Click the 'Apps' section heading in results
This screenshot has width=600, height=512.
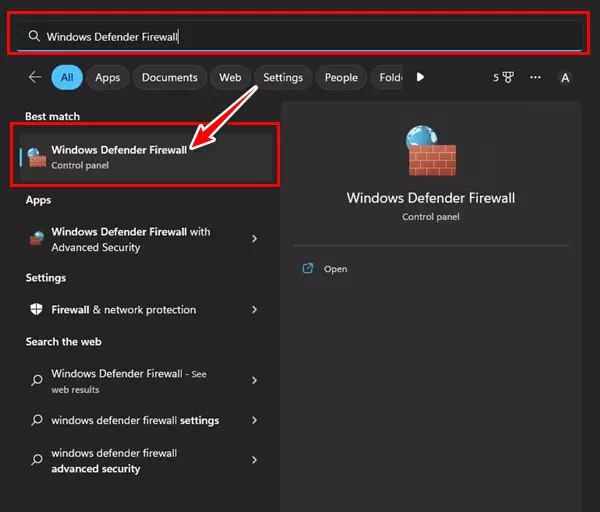click(x=38, y=200)
